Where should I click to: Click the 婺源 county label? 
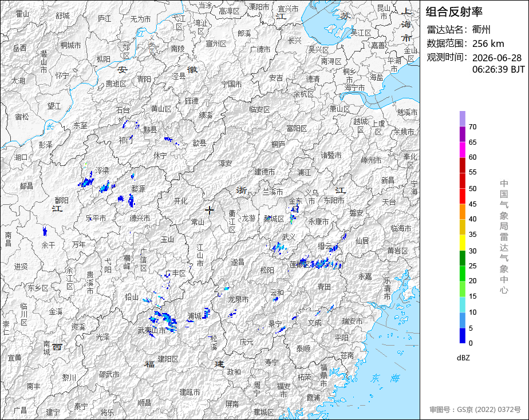tap(138, 189)
